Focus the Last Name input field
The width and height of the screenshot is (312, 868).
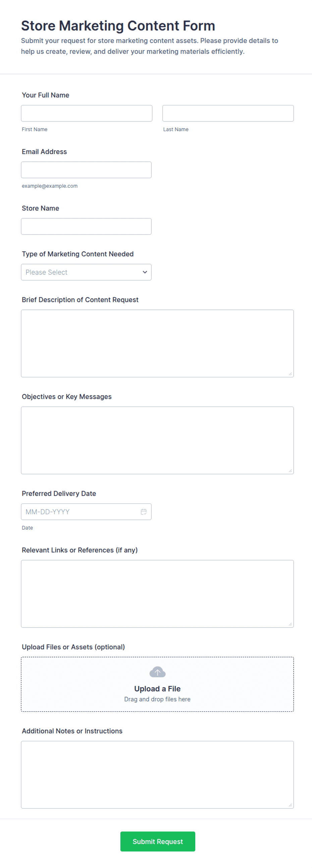(x=228, y=113)
